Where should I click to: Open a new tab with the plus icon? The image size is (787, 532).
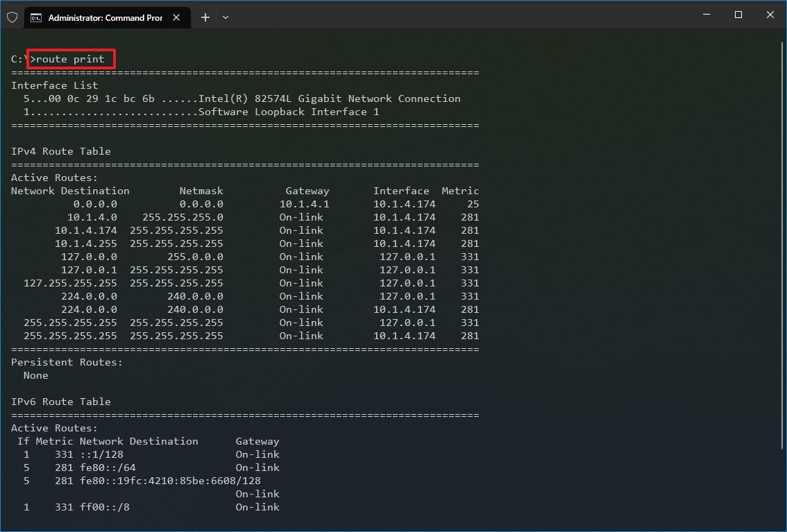205,17
